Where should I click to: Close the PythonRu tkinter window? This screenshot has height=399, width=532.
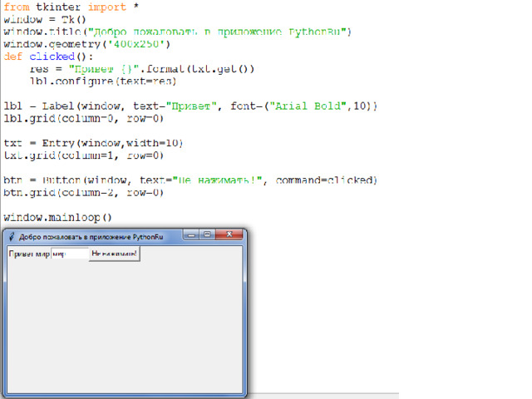point(230,235)
